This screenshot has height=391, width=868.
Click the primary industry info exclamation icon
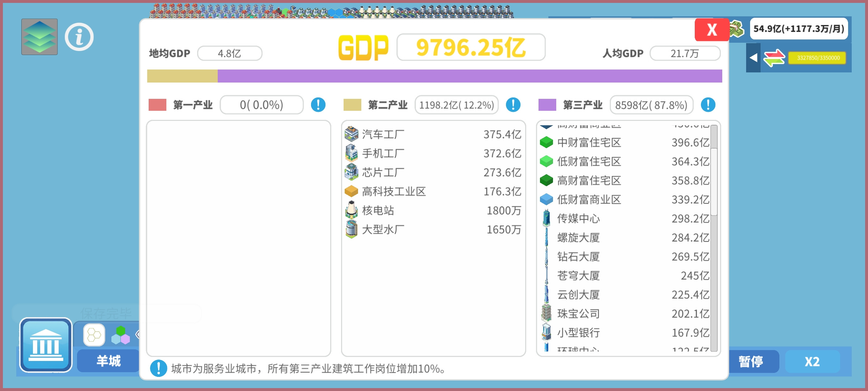tap(318, 105)
